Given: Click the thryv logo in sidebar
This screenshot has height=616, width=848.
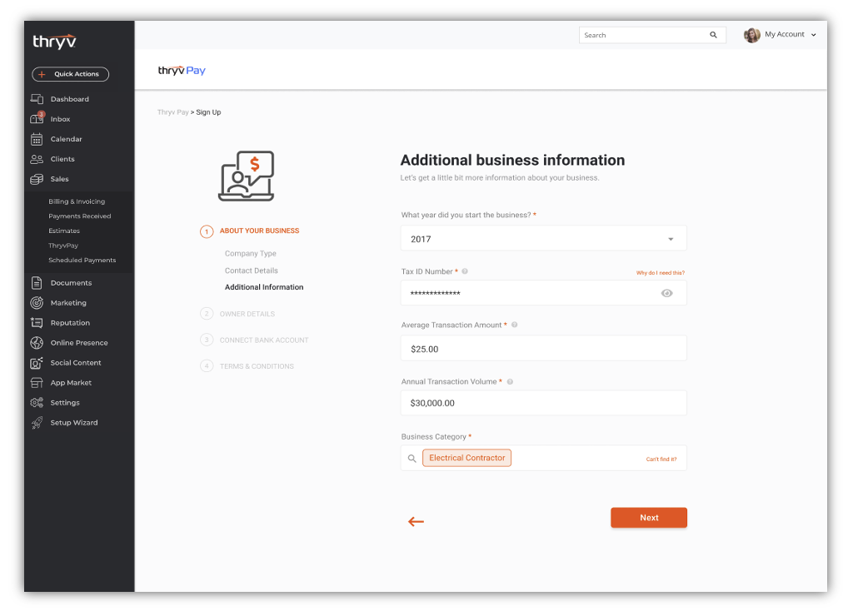Looking at the screenshot, I should pos(54,42).
